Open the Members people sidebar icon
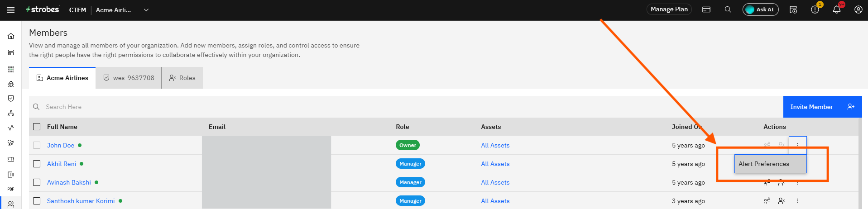This screenshot has height=209, width=868. pyautogui.click(x=11, y=204)
